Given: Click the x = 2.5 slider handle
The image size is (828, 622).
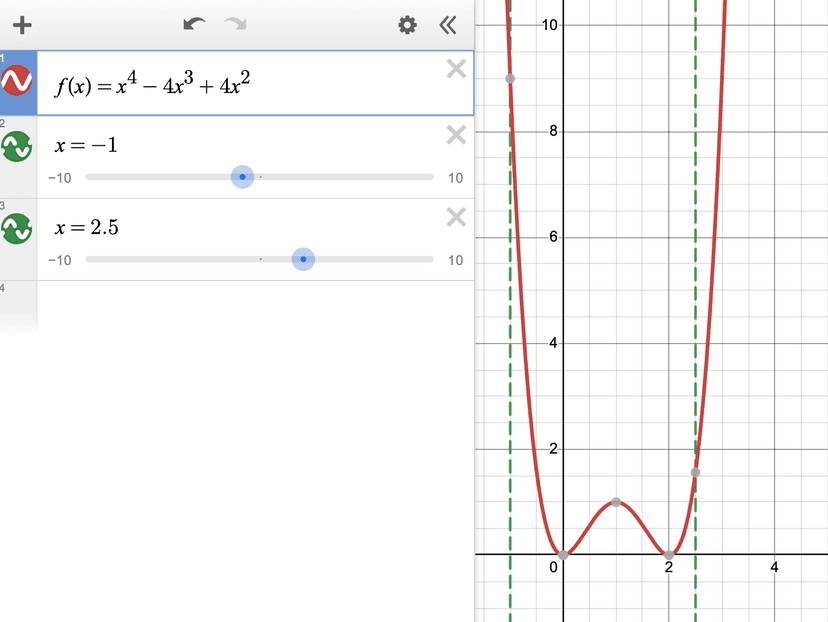Looking at the screenshot, I should pos(303,259).
